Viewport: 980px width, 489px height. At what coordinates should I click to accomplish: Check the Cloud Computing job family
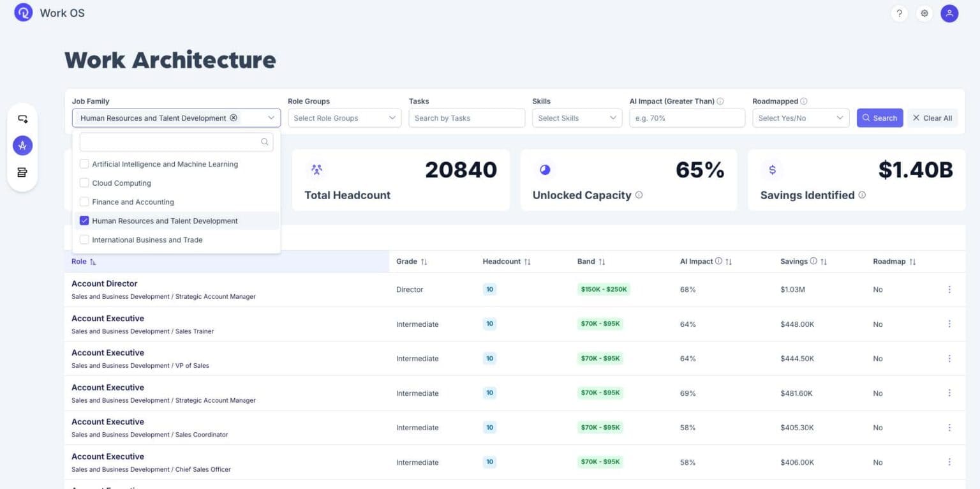point(84,183)
